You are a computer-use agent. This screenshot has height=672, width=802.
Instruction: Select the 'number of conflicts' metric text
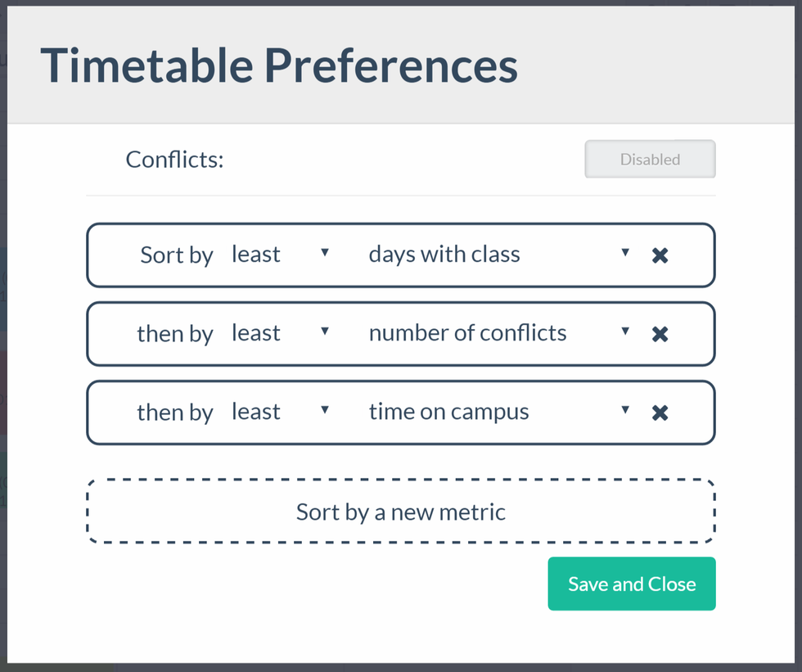click(467, 333)
